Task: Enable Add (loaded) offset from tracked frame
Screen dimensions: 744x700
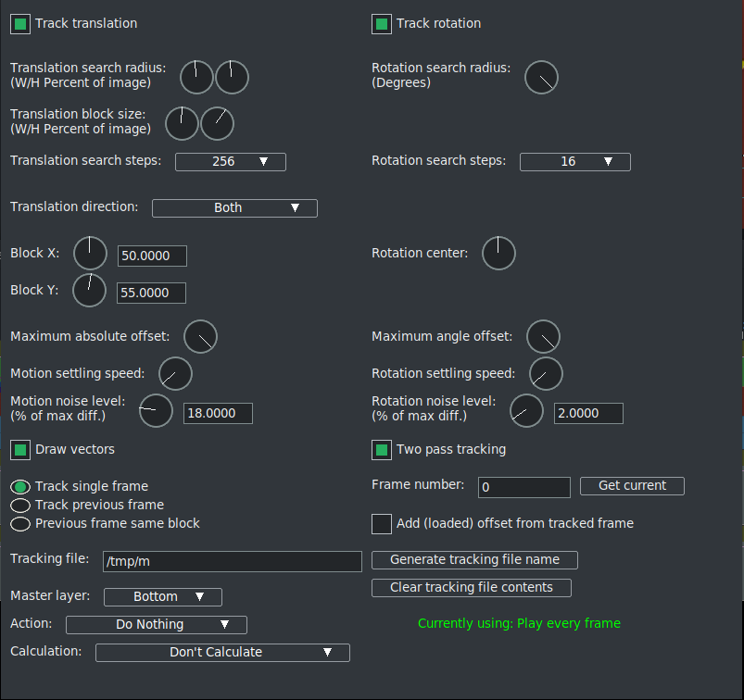Action: pos(382,524)
